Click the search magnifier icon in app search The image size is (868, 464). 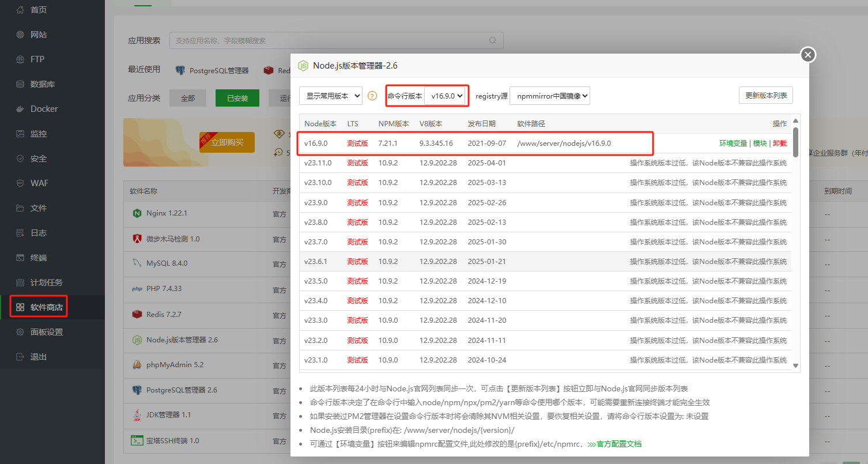pyautogui.click(x=493, y=40)
